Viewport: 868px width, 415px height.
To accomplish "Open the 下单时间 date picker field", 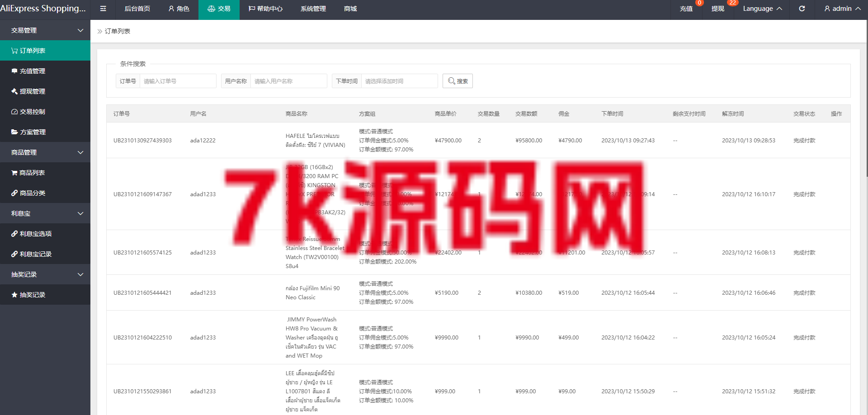I will (x=399, y=81).
